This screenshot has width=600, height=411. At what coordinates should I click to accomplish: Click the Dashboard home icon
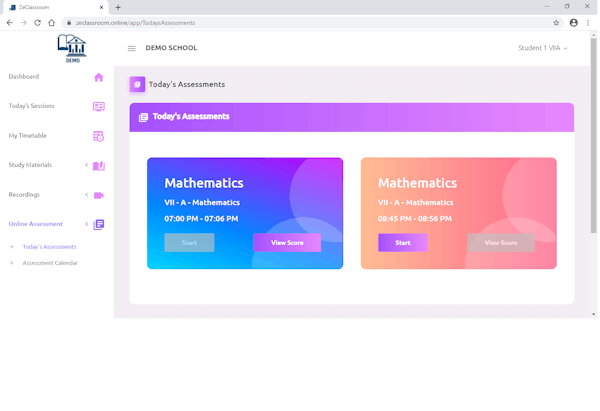pos(99,77)
